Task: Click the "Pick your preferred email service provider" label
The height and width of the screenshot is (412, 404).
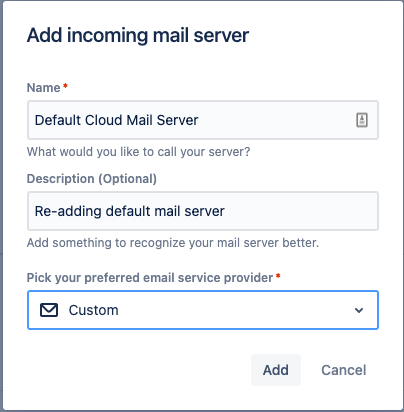Action: click(150, 278)
